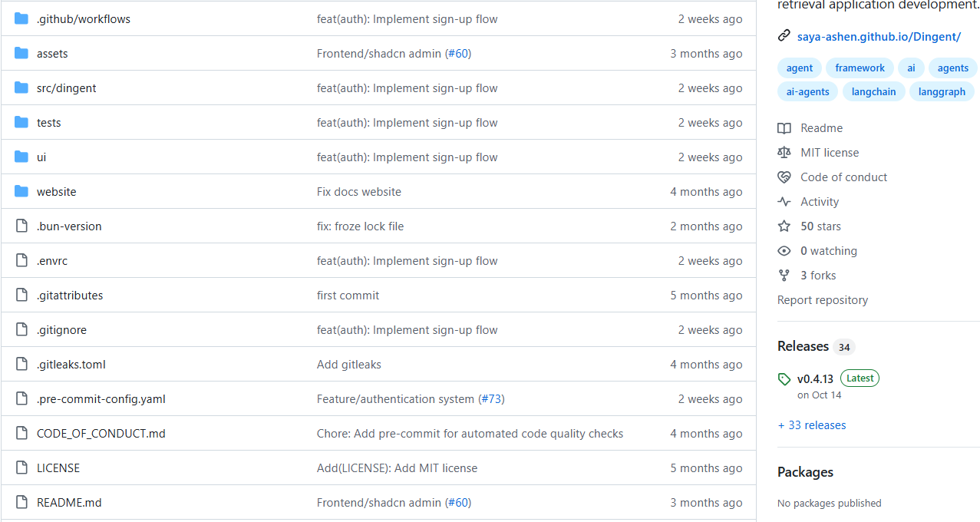Select the langchain topic tag

point(873,91)
